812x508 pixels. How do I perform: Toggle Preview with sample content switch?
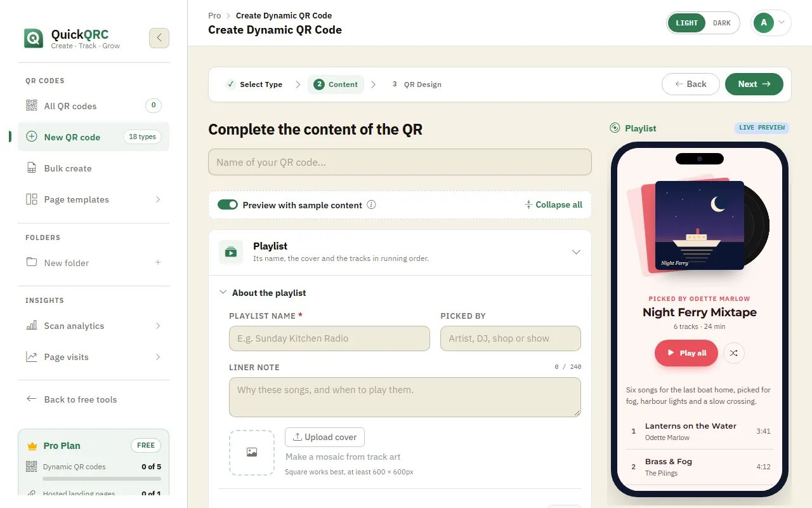[x=228, y=204]
